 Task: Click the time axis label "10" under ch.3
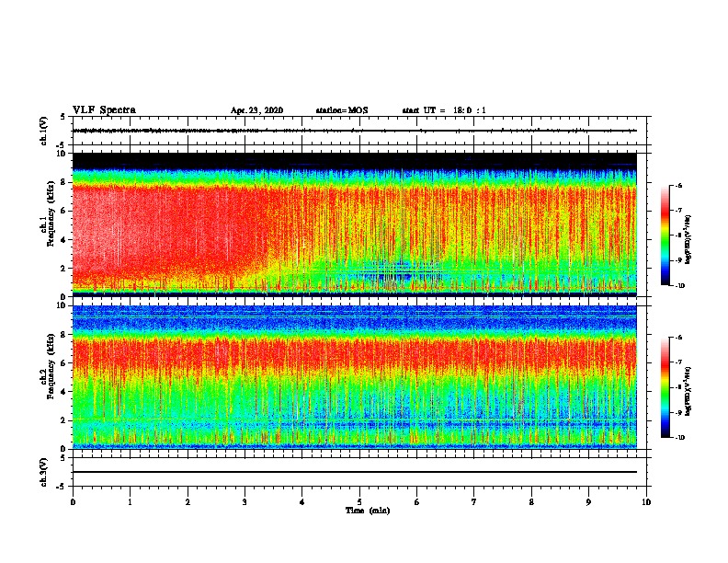tap(646, 501)
